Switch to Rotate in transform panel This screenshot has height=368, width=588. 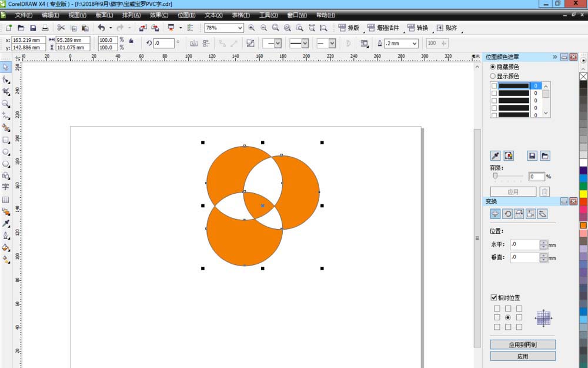pos(507,214)
